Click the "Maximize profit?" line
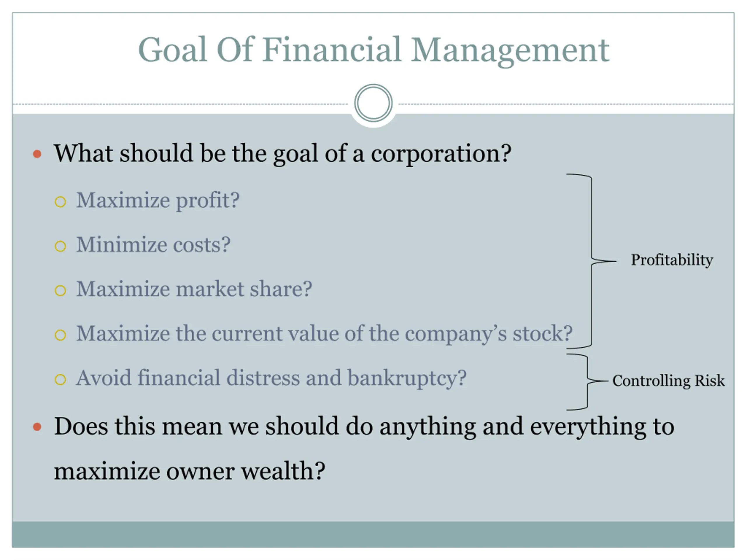Screen dimensions: 747x560 158,200
